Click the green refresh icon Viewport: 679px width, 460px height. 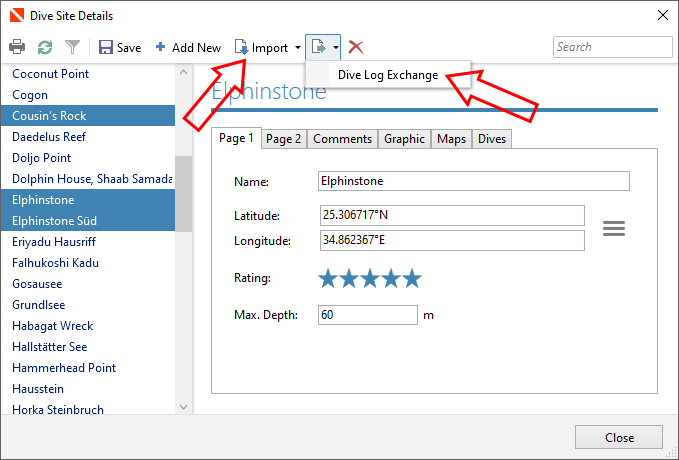pos(45,47)
